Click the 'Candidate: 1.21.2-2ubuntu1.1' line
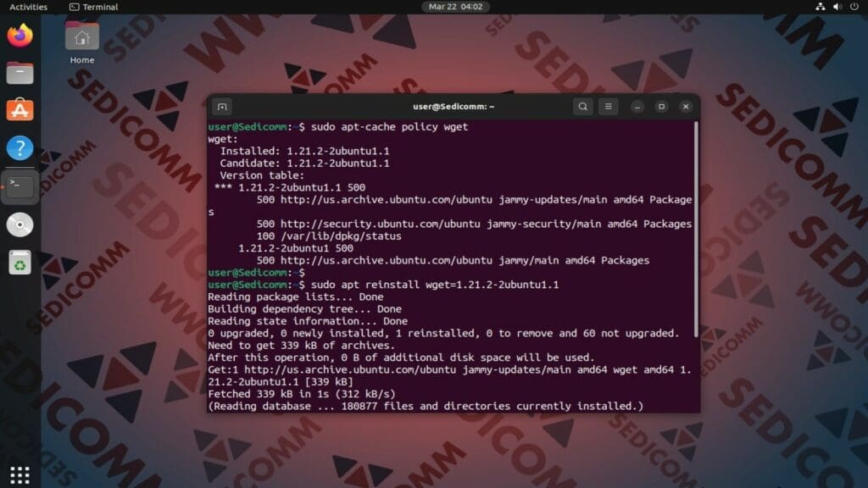This screenshot has height=488, width=868. click(x=304, y=164)
